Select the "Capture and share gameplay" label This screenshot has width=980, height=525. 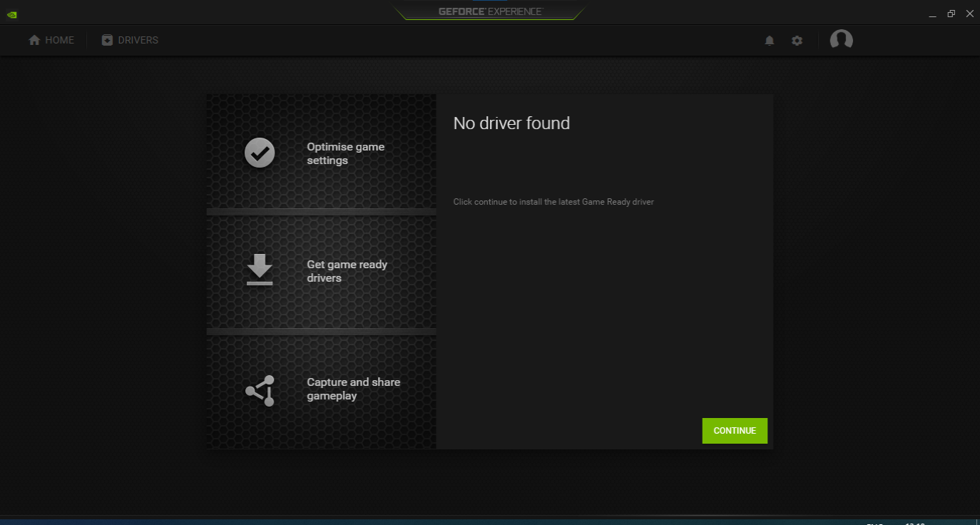(354, 389)
